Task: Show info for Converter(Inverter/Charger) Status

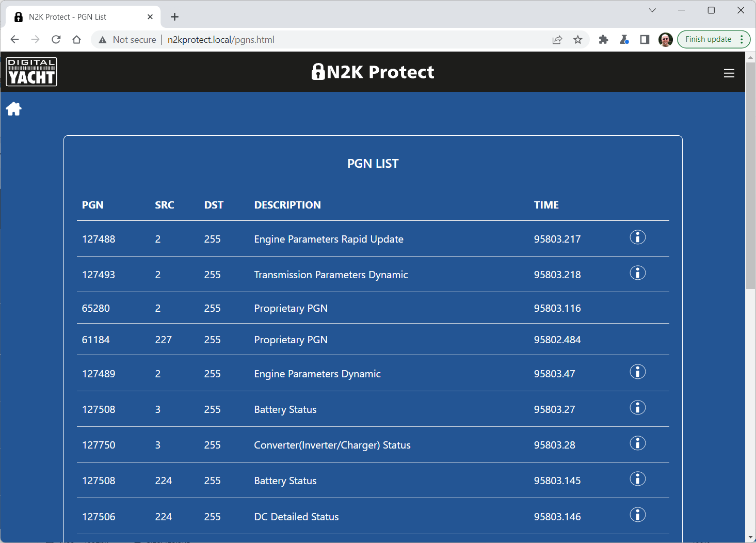Action: click(x=638, y=443)
